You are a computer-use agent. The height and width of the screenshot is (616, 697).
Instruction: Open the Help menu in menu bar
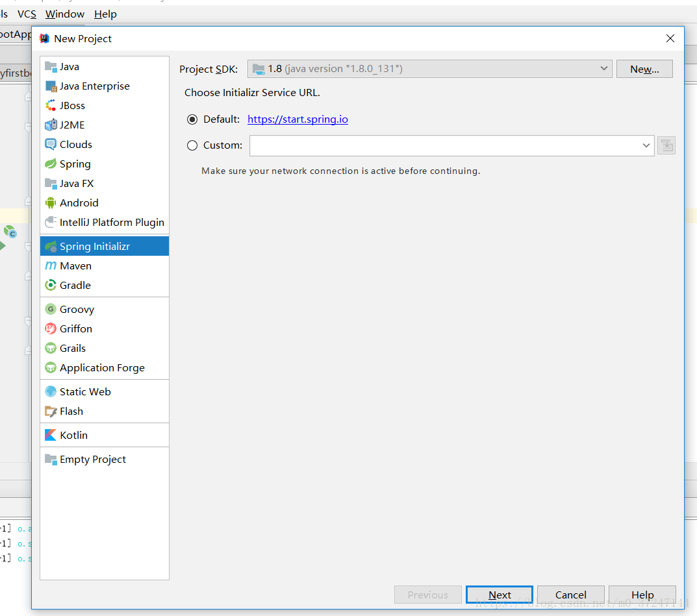coord(105,14)
